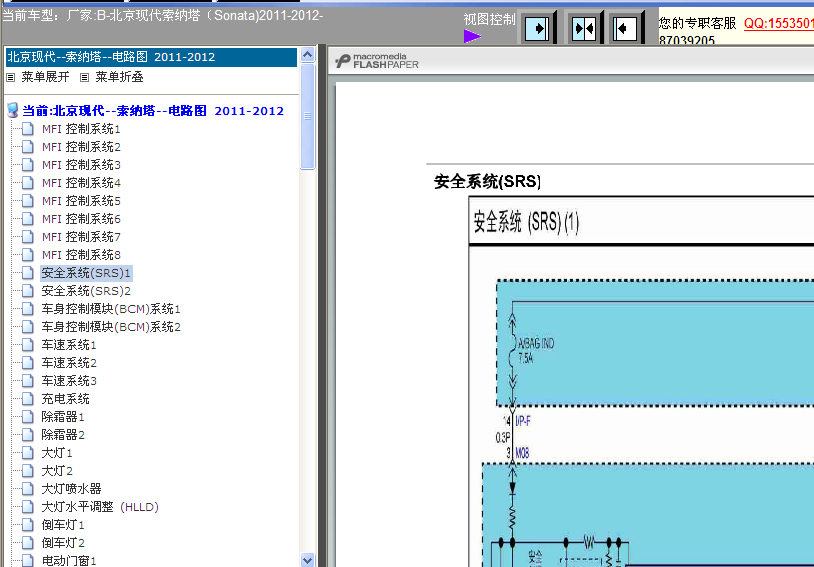Select the root node 当前:北京现代--索纳塔--电路图 2011-2012
Image resolution: width=814 pixels, height=567 pixels.
click(153, 111)
